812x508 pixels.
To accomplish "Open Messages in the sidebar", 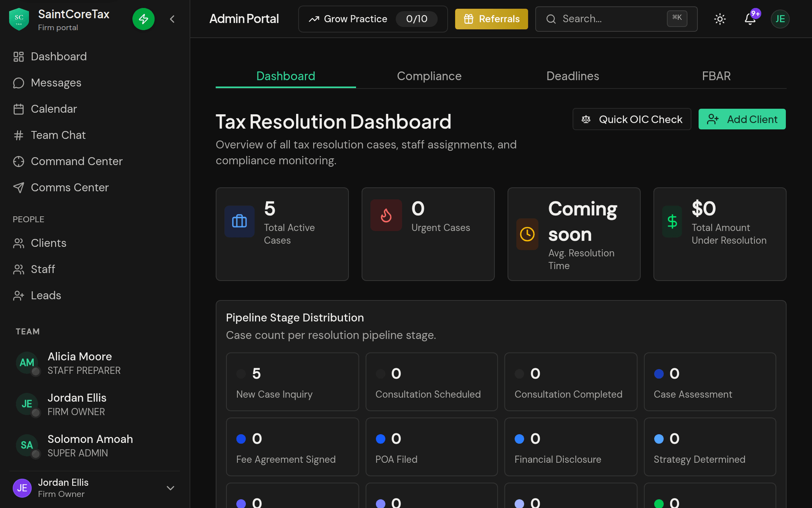I will pyautogui.click(x=95, y=83).
